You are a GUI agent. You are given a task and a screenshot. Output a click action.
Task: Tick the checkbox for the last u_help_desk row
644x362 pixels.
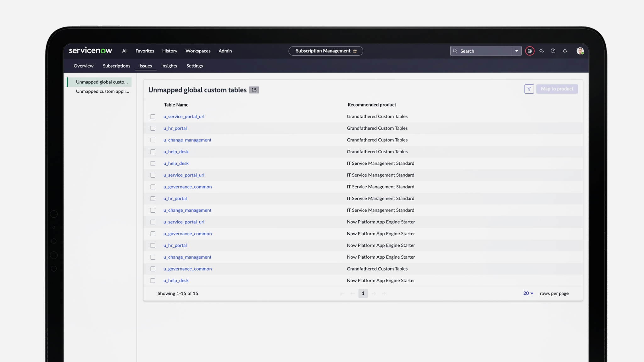point(153,281)
